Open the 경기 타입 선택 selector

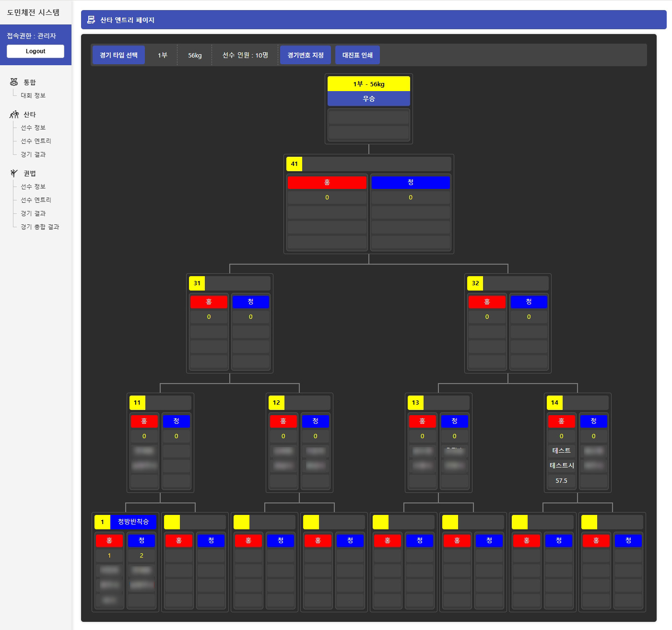click(118, 55)
